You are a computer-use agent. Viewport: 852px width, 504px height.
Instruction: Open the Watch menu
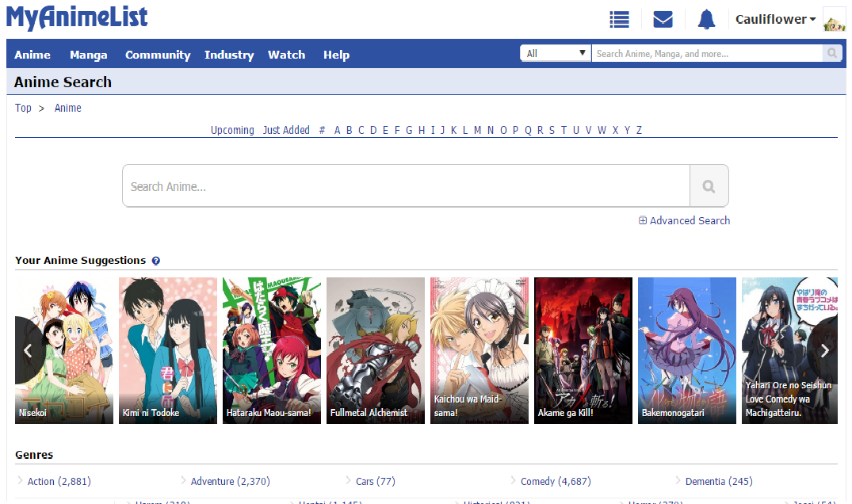(x=286, y=55)
